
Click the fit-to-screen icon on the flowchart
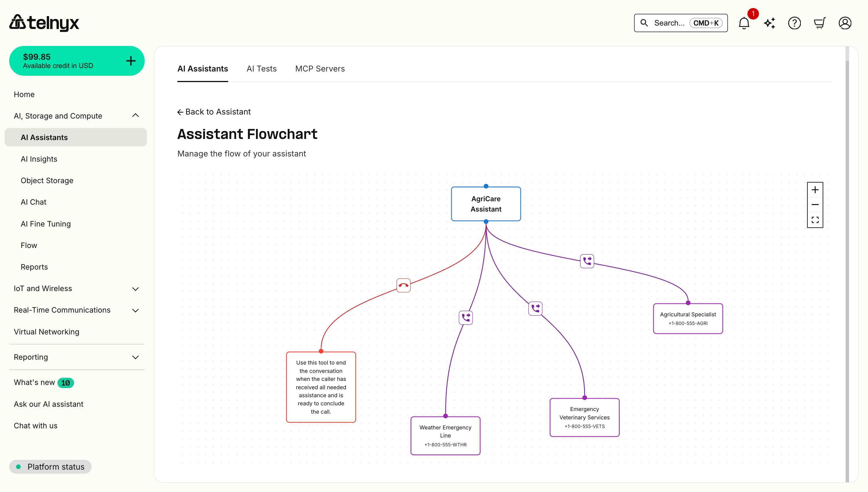point(815,219)
